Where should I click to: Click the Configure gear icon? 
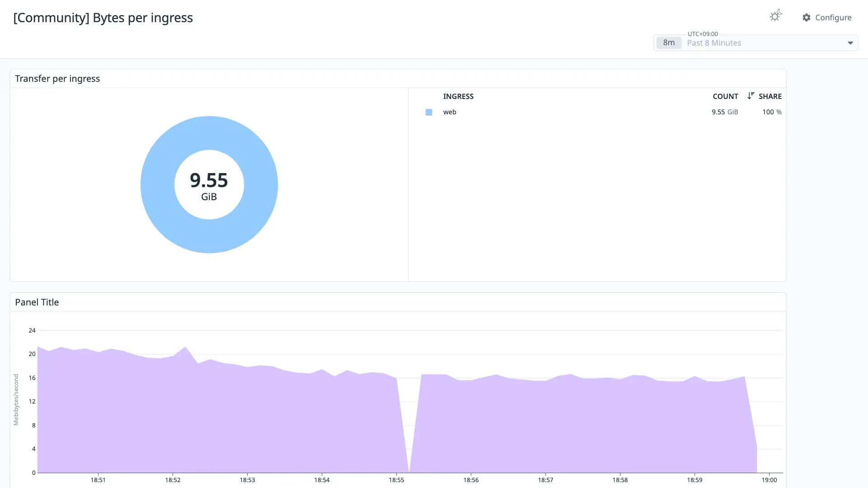click(x=807, y=18)
